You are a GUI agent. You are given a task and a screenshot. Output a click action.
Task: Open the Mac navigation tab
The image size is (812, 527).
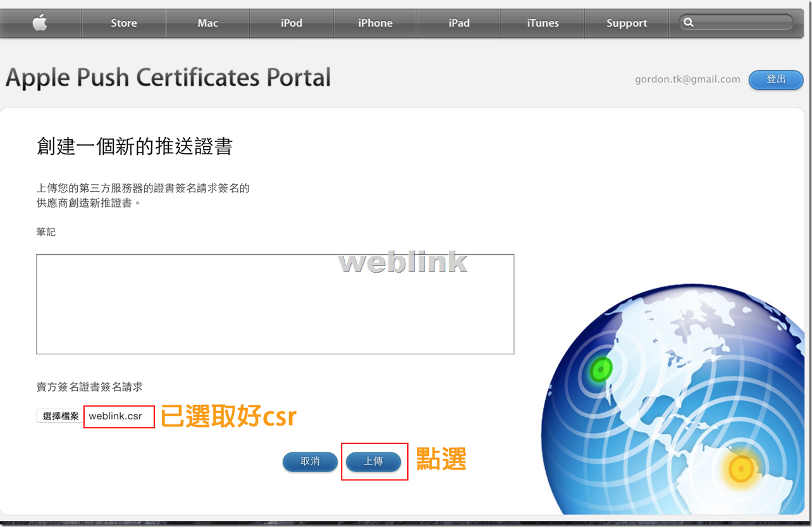[x=207, y=23]
